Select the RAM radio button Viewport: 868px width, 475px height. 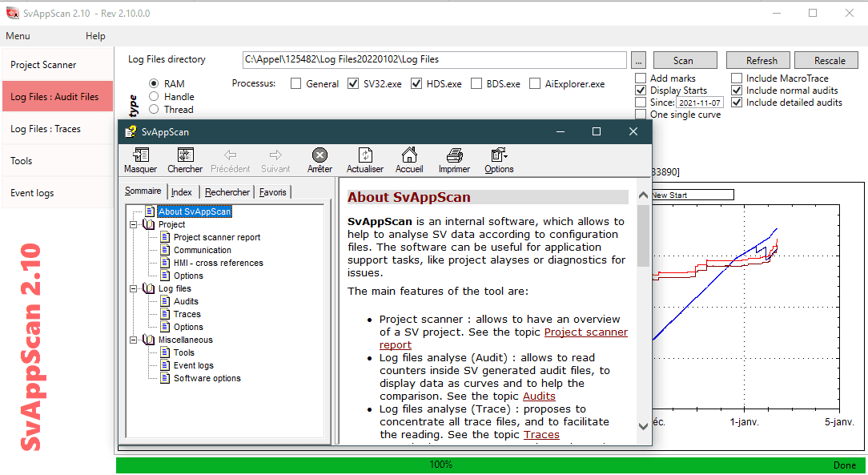[154, 83]
